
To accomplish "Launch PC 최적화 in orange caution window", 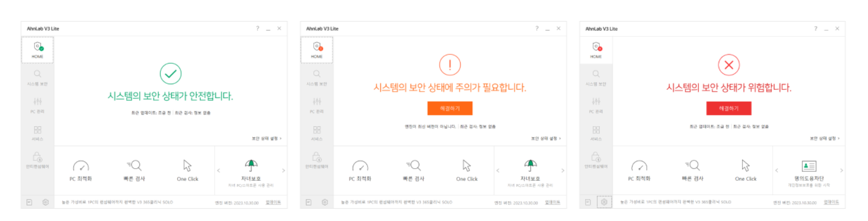I will coord(360,171).
